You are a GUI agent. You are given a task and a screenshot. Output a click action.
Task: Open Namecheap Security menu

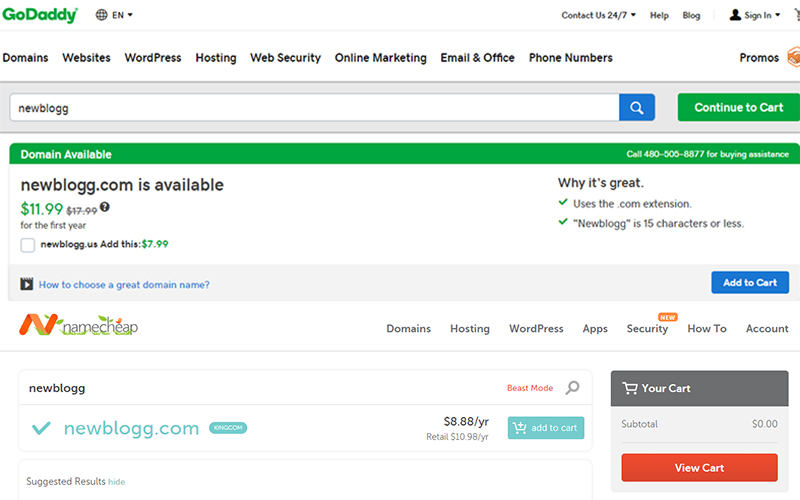point(647,329)
